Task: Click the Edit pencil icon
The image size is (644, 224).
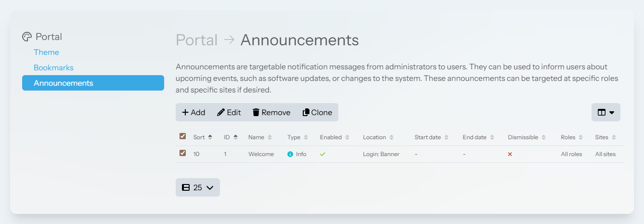Action: pos(221,112)
